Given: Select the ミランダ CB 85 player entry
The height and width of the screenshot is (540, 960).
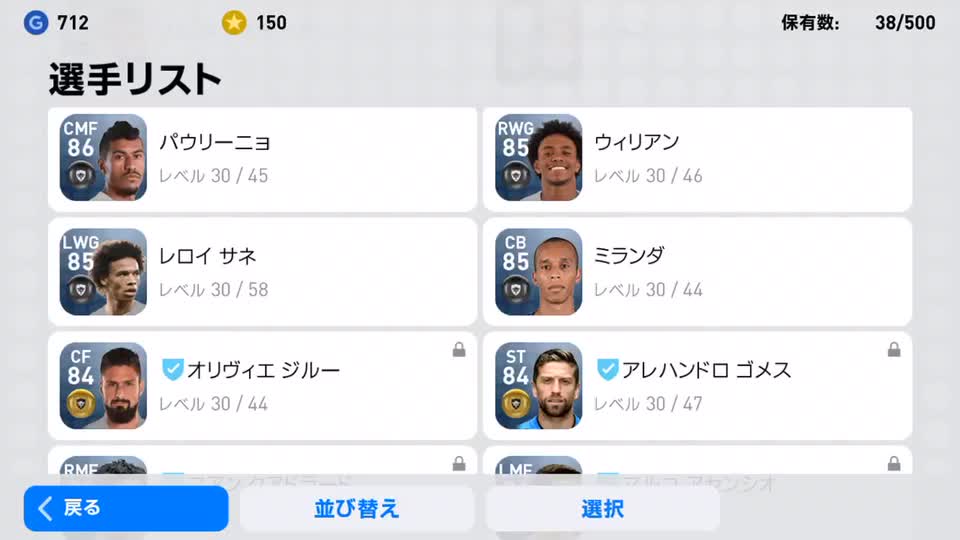Looking at the screenshot, I should pyautogui.click(x=697, y=272).
